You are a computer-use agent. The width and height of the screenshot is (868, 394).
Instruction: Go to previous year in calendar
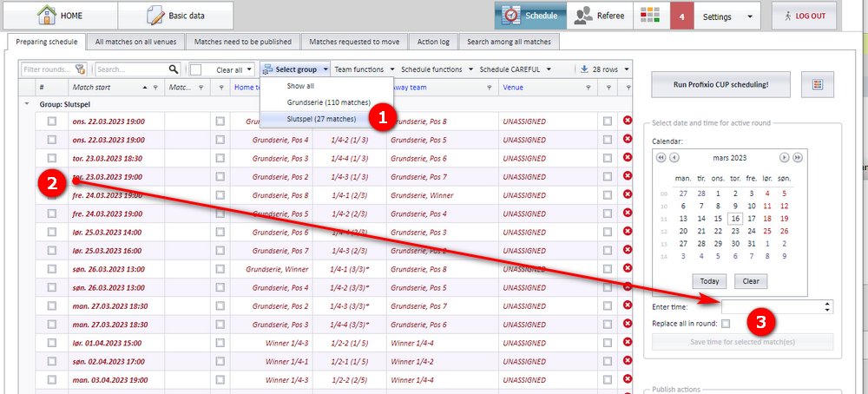pos(661,158)
